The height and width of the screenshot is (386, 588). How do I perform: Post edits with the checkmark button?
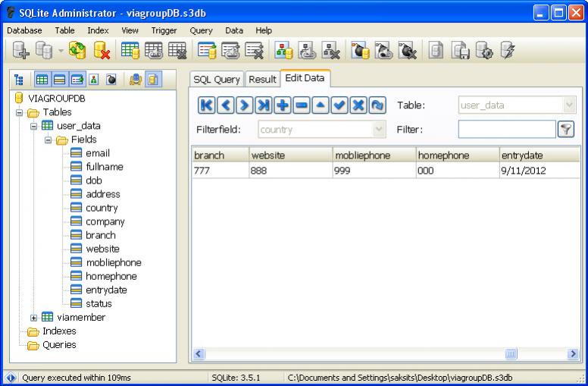[339, 105]
